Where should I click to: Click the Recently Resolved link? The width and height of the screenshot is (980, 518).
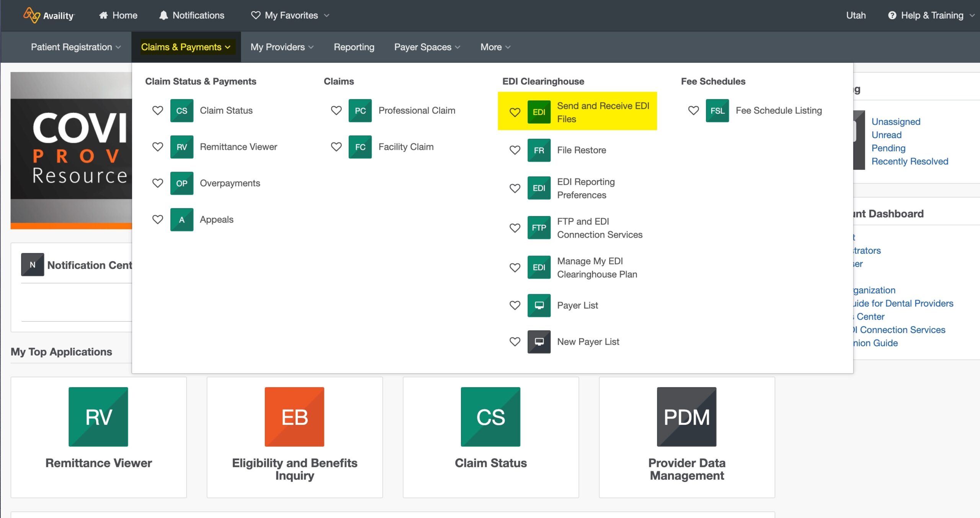(910, 161)
